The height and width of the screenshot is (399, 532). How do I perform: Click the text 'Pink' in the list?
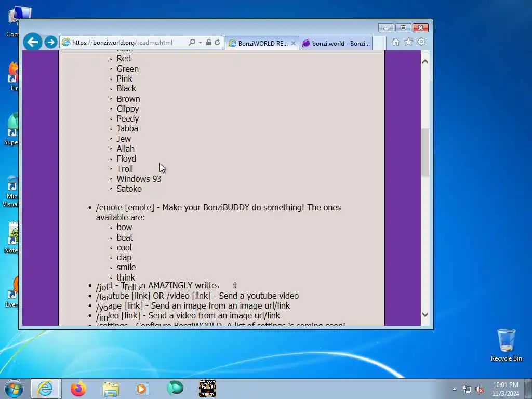(x=125, y=79)
